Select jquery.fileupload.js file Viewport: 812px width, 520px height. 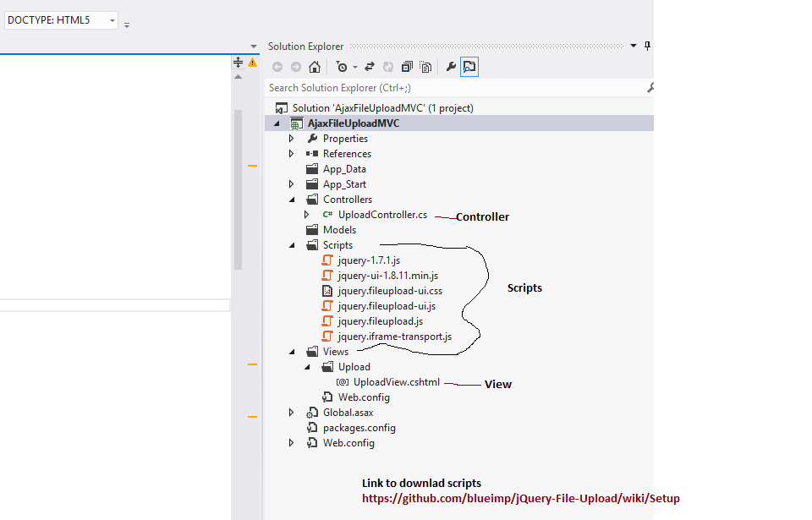pyautogui.click(x=380, y=321)
